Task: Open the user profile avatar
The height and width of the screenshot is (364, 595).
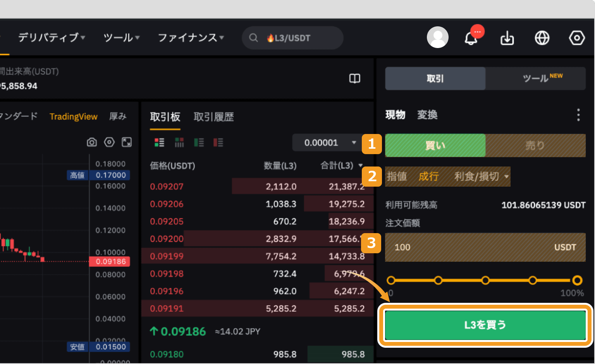Action: click(x=438, y=37)
